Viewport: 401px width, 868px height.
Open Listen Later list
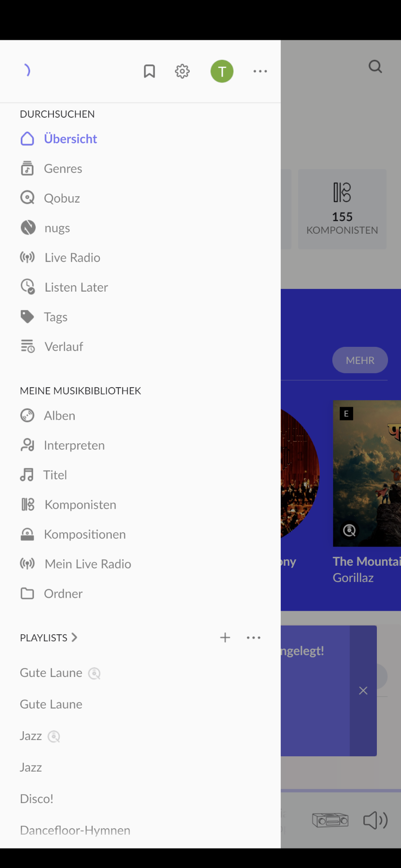[x=76, y=287]
